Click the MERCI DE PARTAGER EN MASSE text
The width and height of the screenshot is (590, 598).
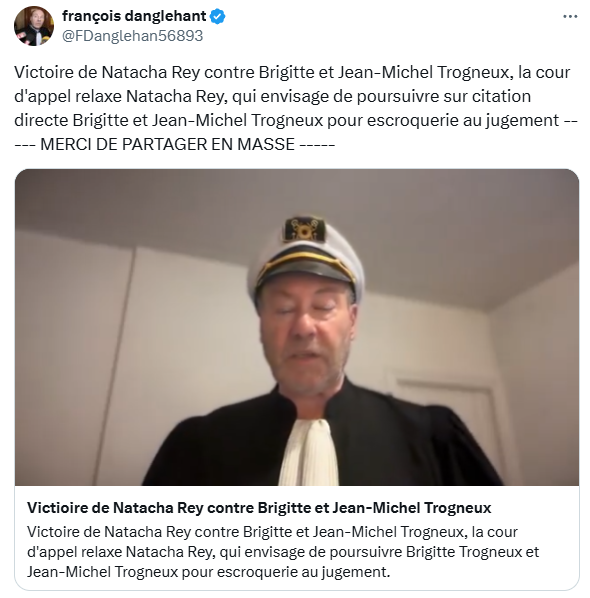[167, 144]
